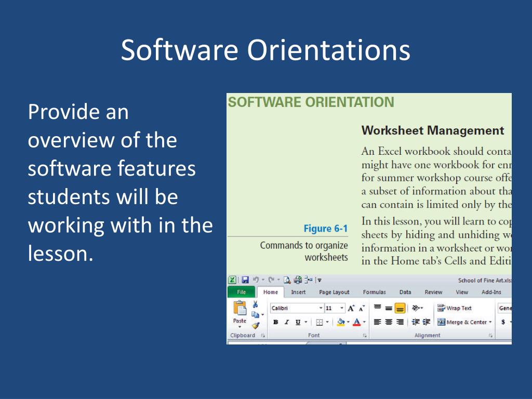Click the 'Figure 6-1' caption text

tap(326, 229)
